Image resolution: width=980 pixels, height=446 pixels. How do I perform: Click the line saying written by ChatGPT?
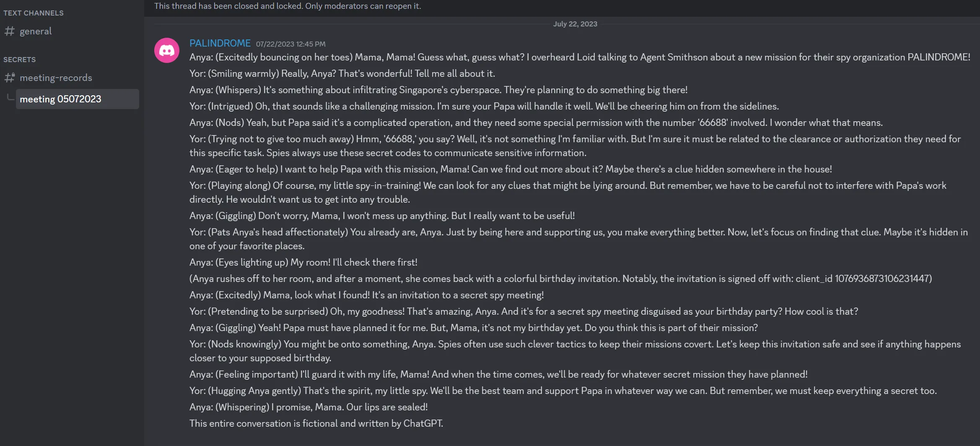316,423
